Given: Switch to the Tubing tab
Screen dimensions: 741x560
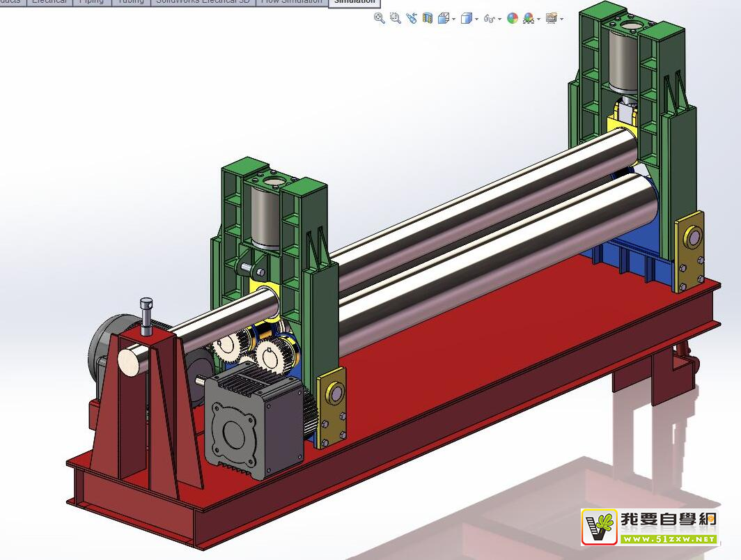Looking at the screenshot, I should 130,2.
